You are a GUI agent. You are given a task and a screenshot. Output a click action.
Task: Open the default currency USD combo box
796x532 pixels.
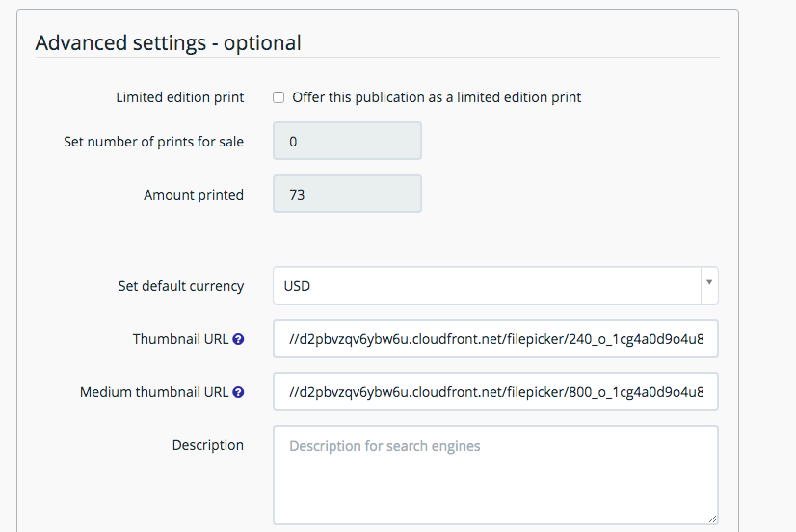(495, 285)
